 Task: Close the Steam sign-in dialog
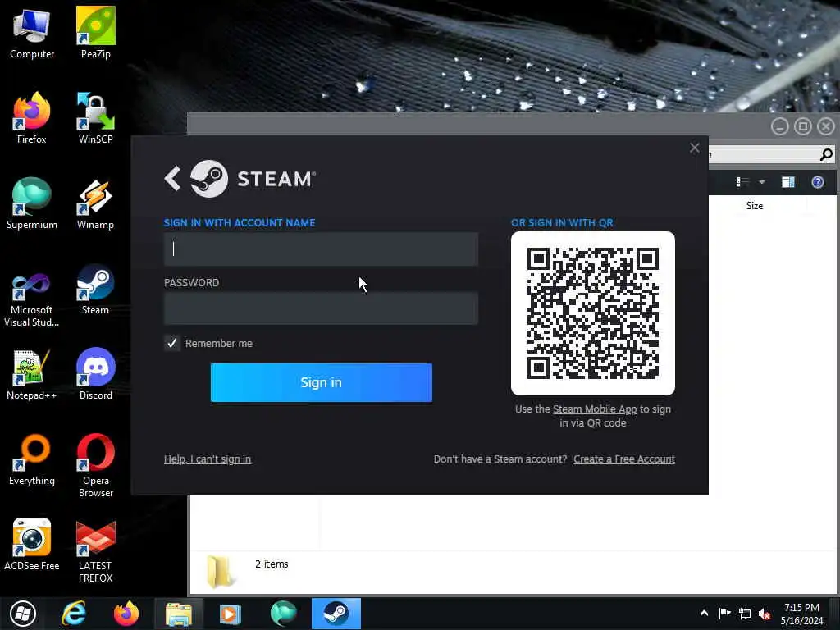[694, 148]
